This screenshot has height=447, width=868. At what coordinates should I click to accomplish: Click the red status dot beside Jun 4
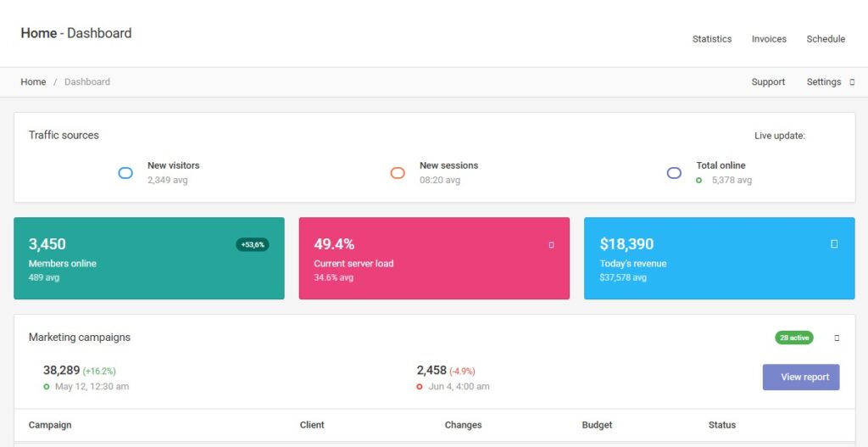tap(420, 387)
